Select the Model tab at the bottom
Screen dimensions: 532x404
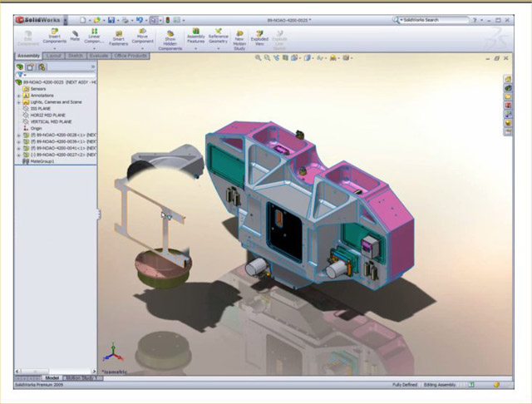52,377
